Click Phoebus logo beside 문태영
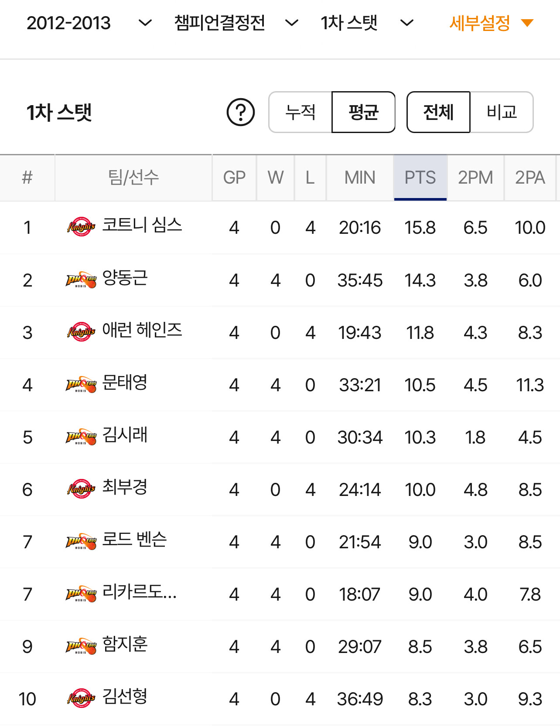 click(x=81, y=384)
